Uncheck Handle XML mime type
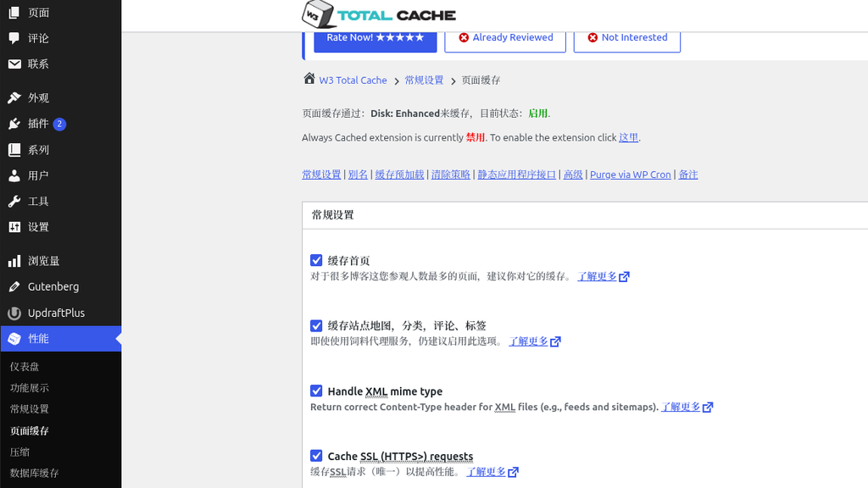 click(x=316, y=391)
